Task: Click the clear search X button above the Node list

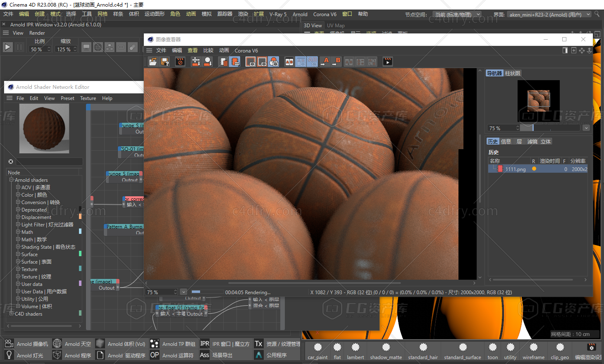Action: coord(11,162)
